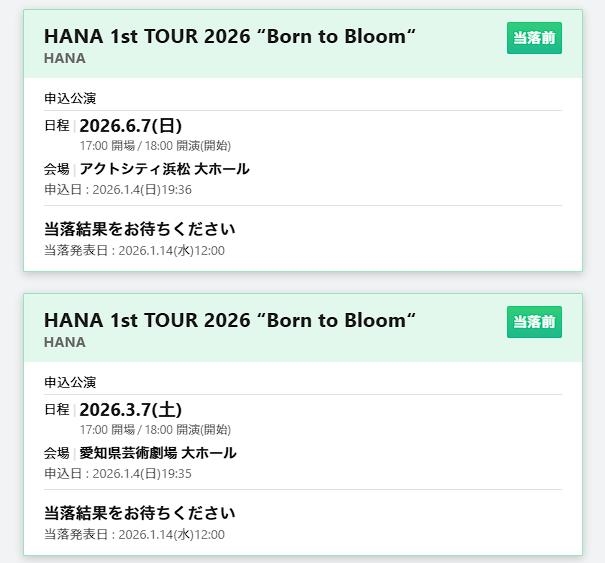This screenshot has width=605, height=563.
Task: Click the venue アクトシティ浜松 大ホール
Action: [x=164, y=169]
